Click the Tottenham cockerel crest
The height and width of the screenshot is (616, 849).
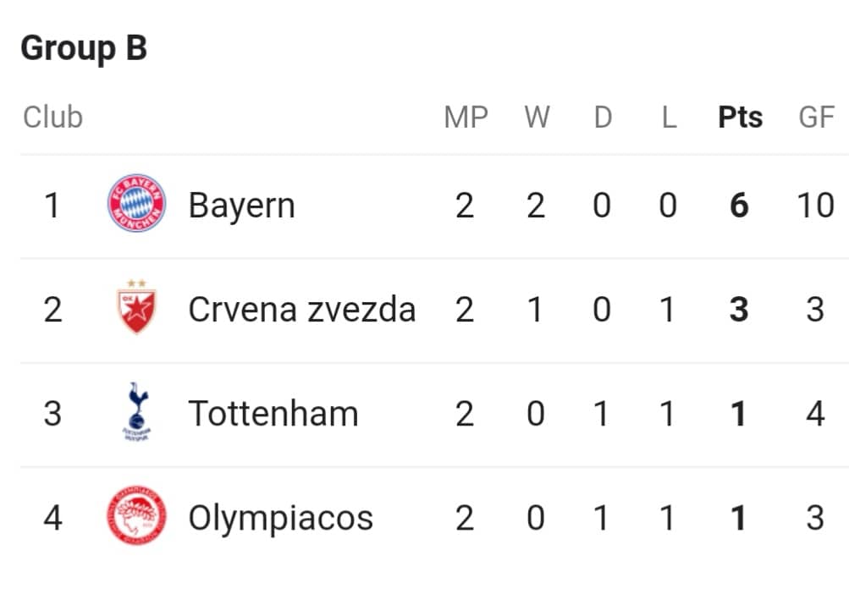click(x=137, y=412)
